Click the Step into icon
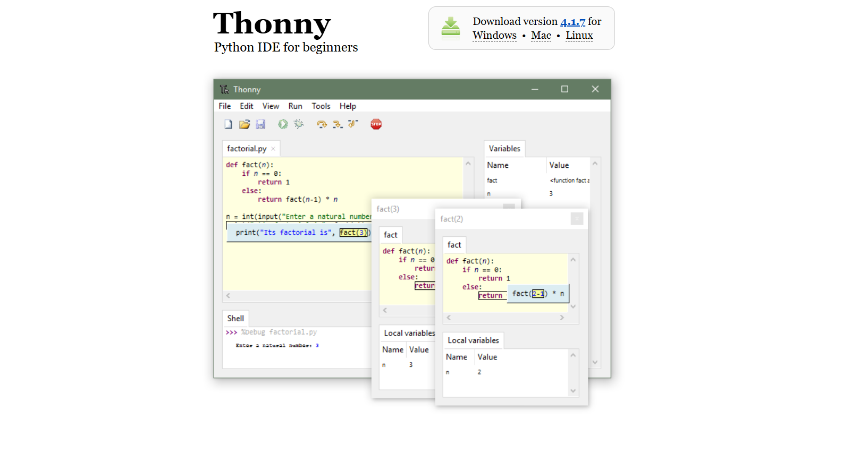The width and height of the screenshot is (868, 453). pos(338,124)
